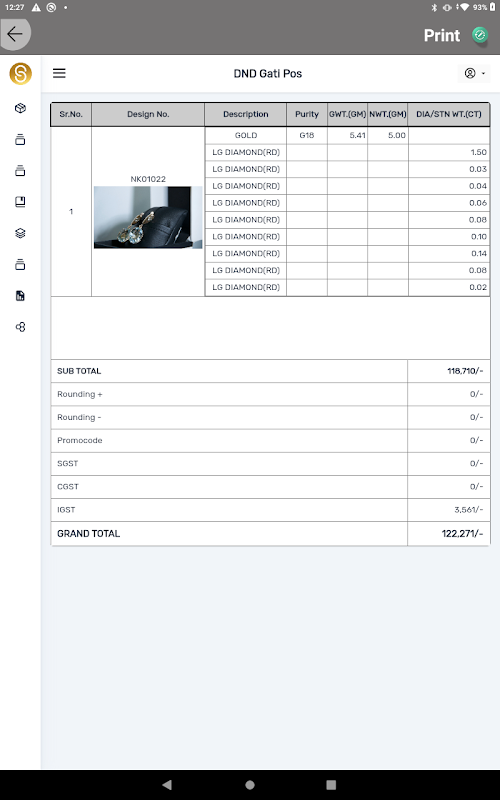Screen dimensions: 500x800
Task: Select the 0.03 diamond weight cell
Action: tap(449, 169)
